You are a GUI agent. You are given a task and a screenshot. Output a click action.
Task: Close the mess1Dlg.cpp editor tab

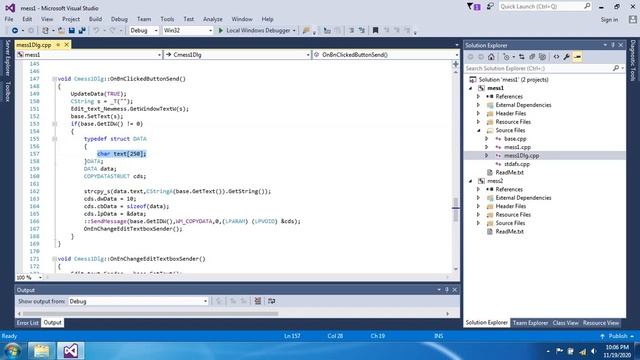point(67,45)
